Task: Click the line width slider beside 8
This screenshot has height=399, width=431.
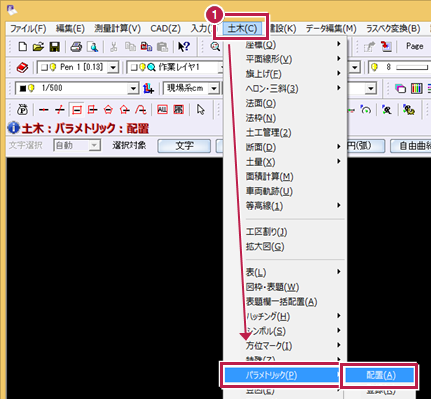Action: point(412,68)
